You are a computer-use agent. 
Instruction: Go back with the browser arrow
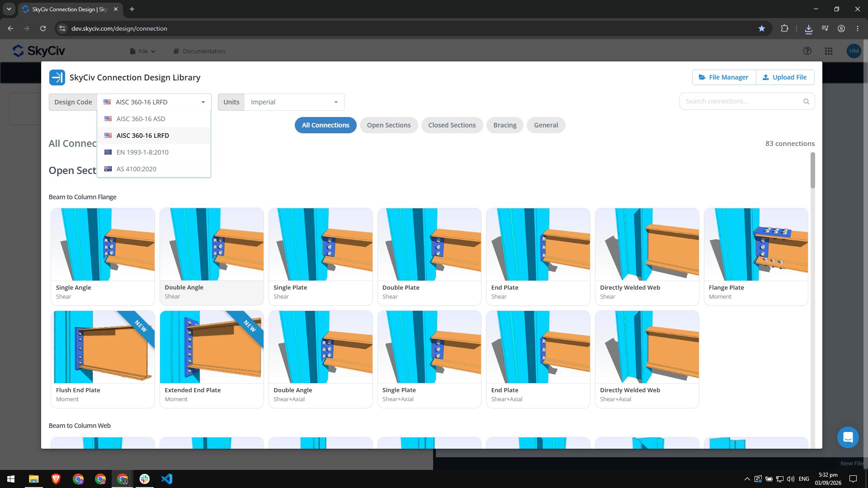tap(10, 28)
